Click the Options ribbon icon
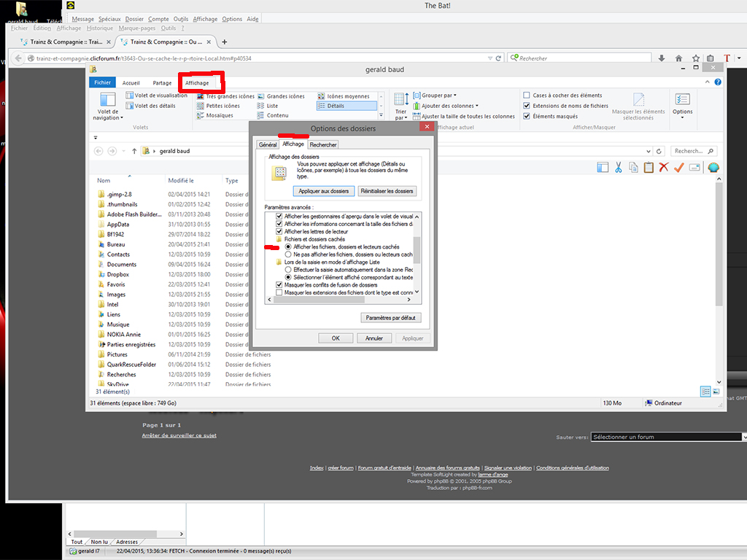Viewport: 747px width, 560px height. click(x=682, y=104)
